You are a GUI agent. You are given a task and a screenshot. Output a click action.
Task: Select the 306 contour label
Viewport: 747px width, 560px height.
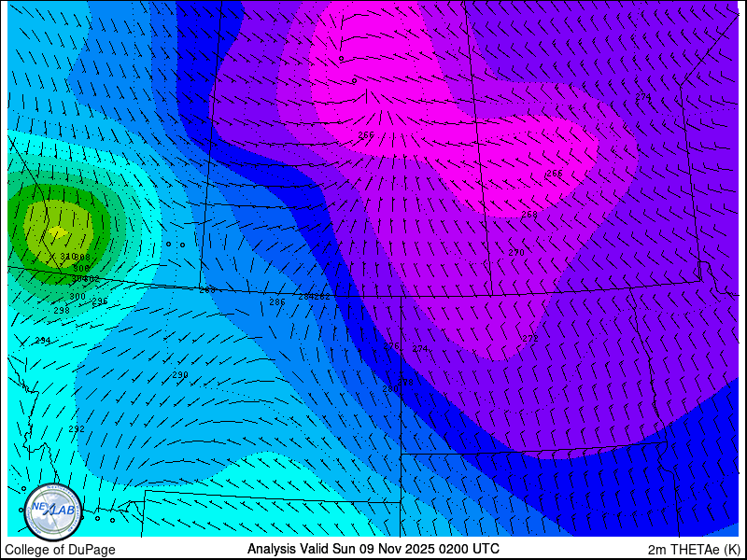coord(81,268)
